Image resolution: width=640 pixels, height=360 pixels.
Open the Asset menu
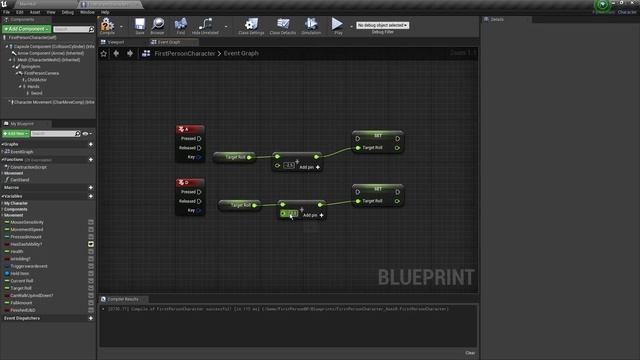pyautogui.click(x=35, y=12)
